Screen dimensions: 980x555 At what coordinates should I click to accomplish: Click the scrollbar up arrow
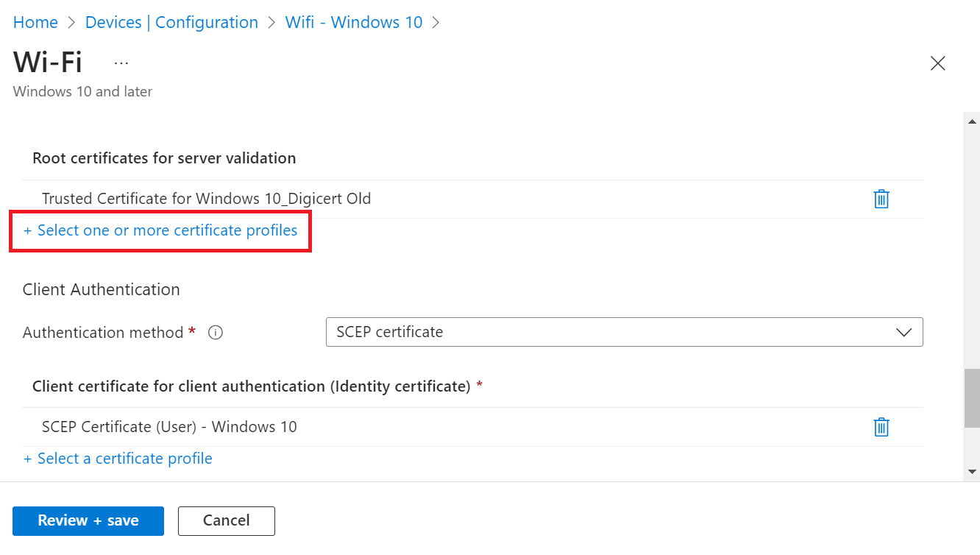tap(972, 121)
